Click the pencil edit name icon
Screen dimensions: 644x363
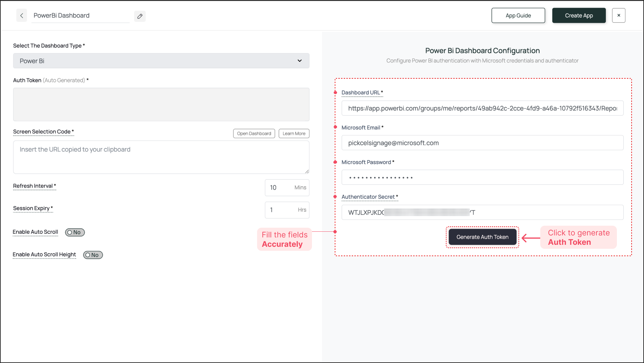[x=140, y=16]
